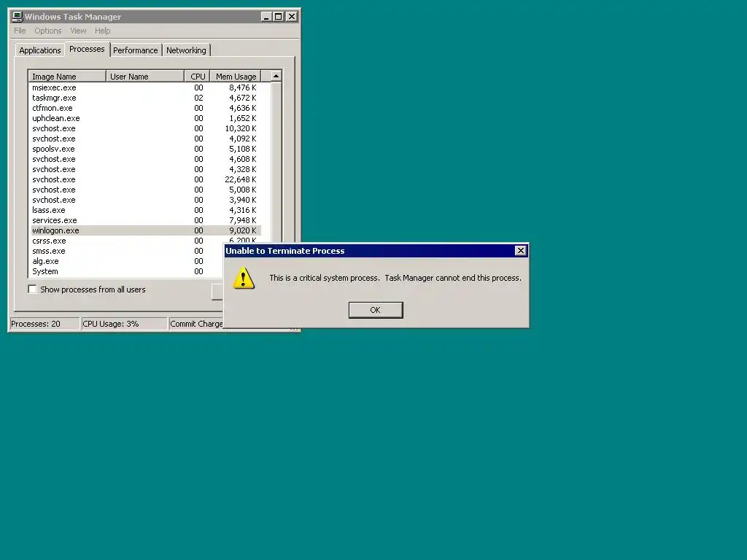Select svchost.exe using 3,940 K
The image size is (747, 560).
[145, 200]
